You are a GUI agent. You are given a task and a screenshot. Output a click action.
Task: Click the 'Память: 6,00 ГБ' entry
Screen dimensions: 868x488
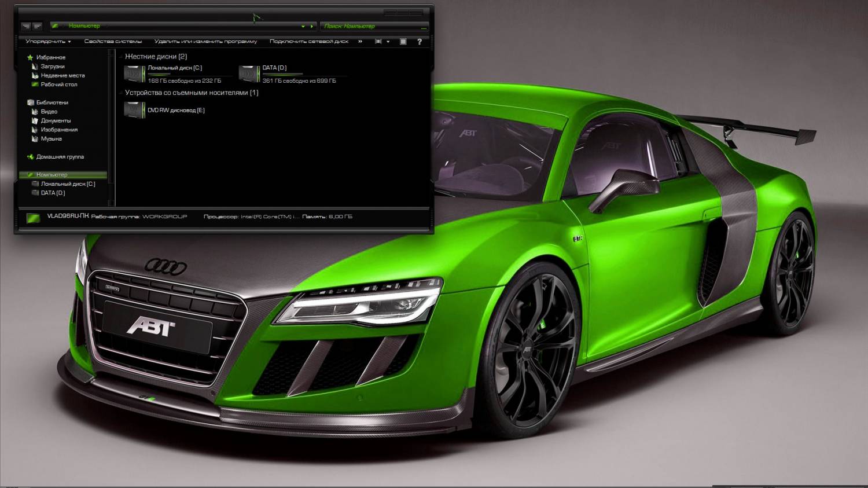click(327, 217)
